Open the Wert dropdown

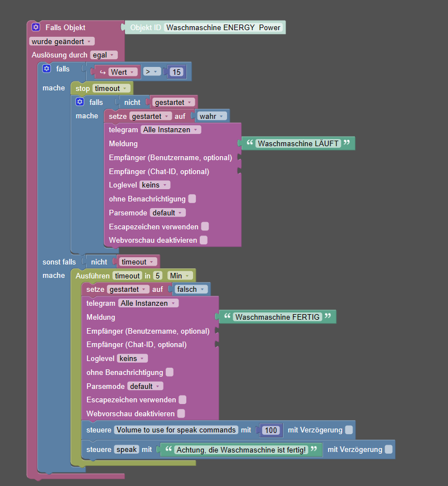tap(123, 72)
